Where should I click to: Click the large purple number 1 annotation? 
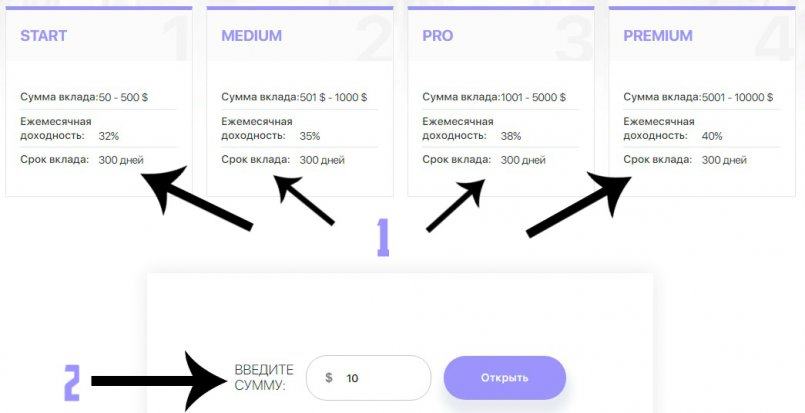(x=383, y=237)
